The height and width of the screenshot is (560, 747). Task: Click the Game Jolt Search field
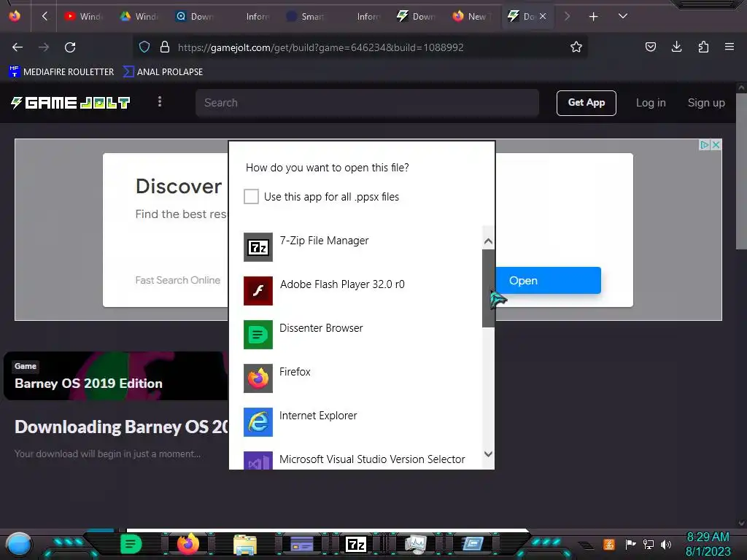(367, 103)
